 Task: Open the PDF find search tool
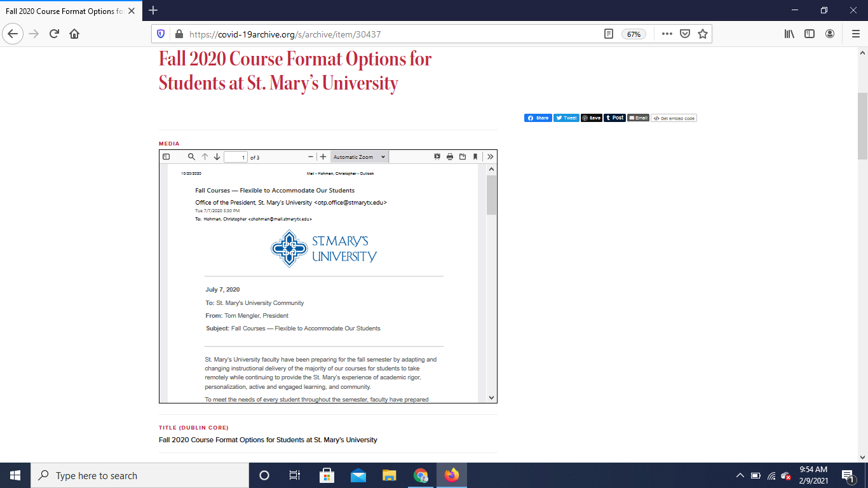coord(191,157)
